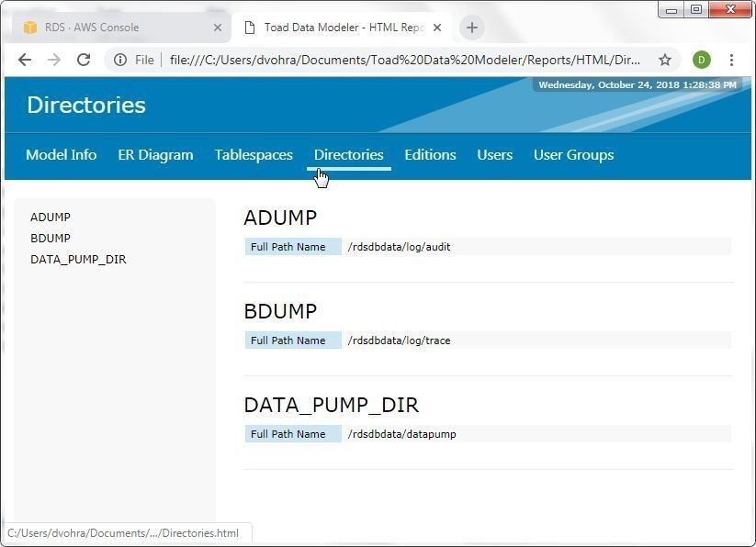Go to the Tablespaces section
The width and height of the screenshot is (756, 547).
254,154
